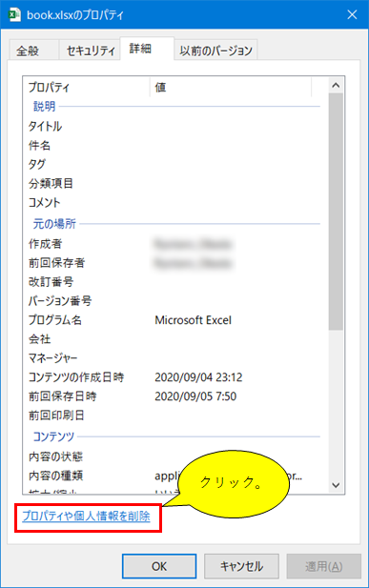Click the 作成者 property row

(x=174, y=244)
